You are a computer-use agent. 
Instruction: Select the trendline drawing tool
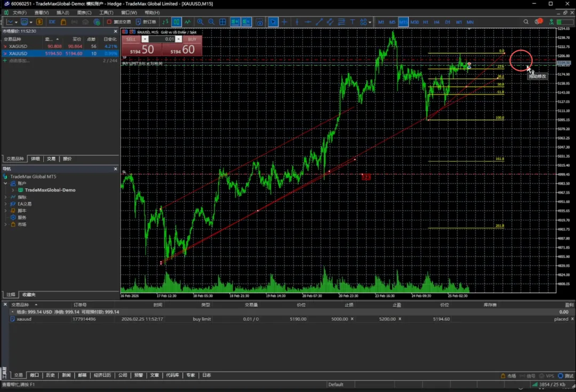point(319,22)
